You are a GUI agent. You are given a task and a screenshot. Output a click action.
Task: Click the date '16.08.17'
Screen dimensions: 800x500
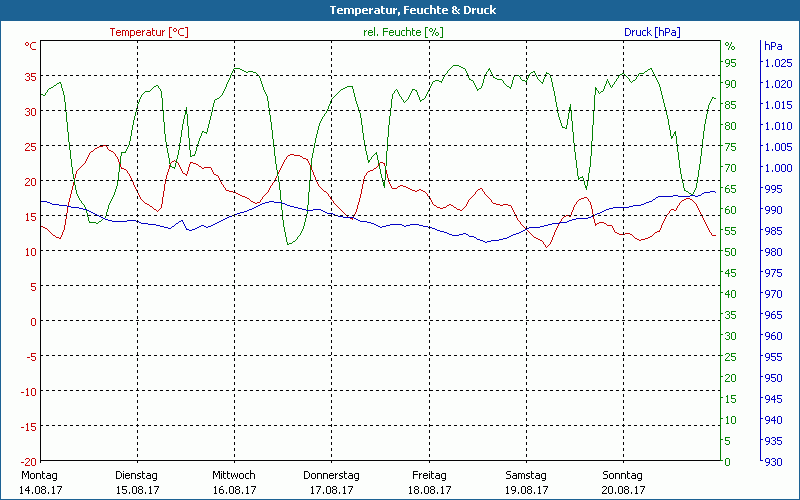[234, 490]
